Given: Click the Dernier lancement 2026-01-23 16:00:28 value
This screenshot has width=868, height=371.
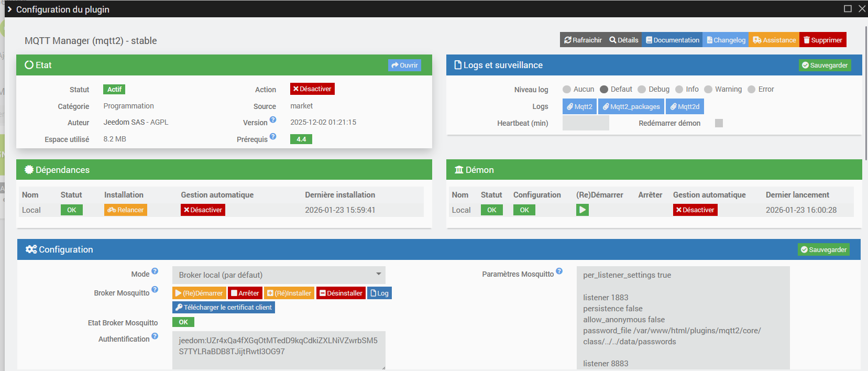Looking at the screenshot, I should (x=801, y=210).
